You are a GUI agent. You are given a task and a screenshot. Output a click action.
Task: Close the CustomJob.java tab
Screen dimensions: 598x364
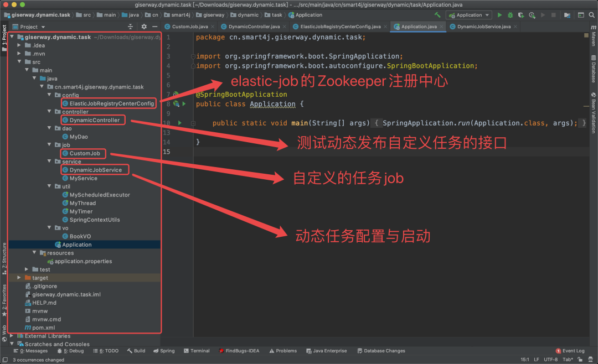click(213, 27)
